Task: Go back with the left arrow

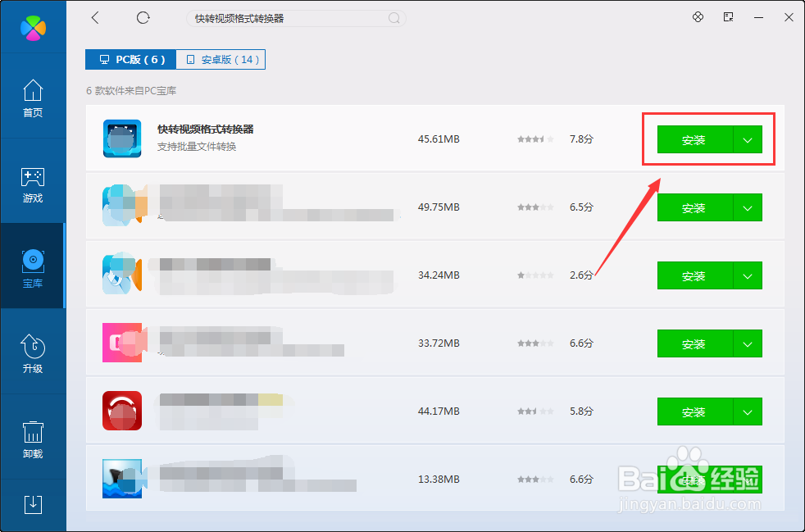Action: [95, 18]
